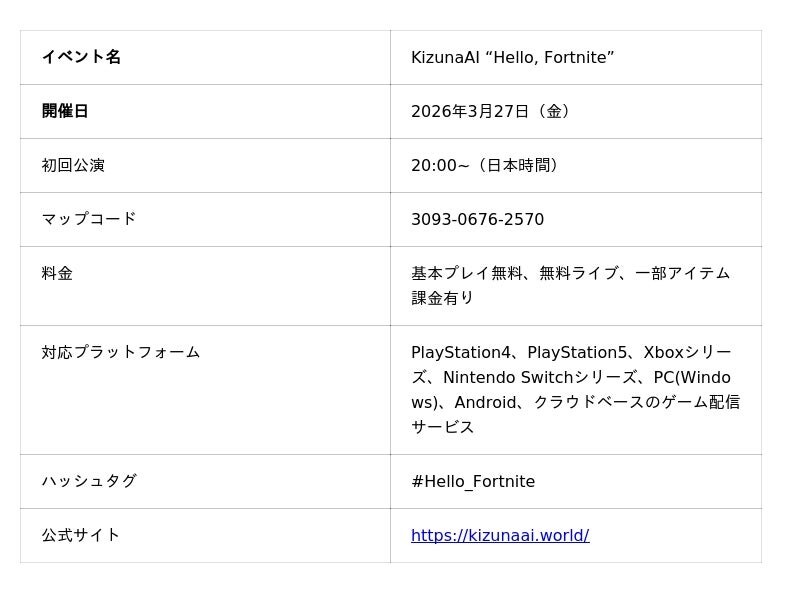
Task: Select the マップコード label cell
Action: (x=89, y=219)
